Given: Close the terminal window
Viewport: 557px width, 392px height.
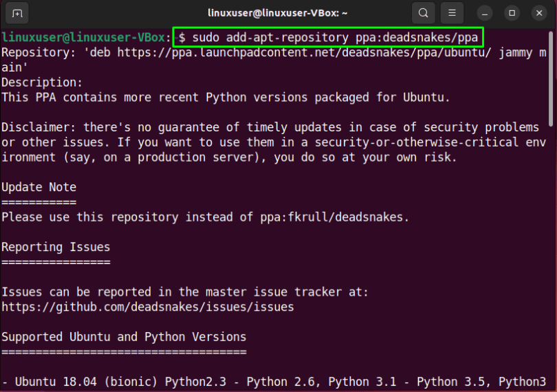Looking at the screenshot, I should coord(538,13).
